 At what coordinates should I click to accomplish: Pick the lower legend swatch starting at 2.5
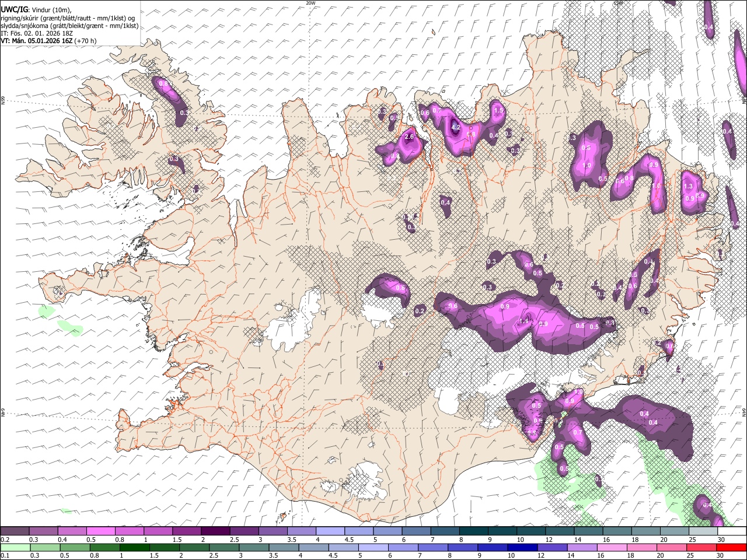click(x=225, y=547)
